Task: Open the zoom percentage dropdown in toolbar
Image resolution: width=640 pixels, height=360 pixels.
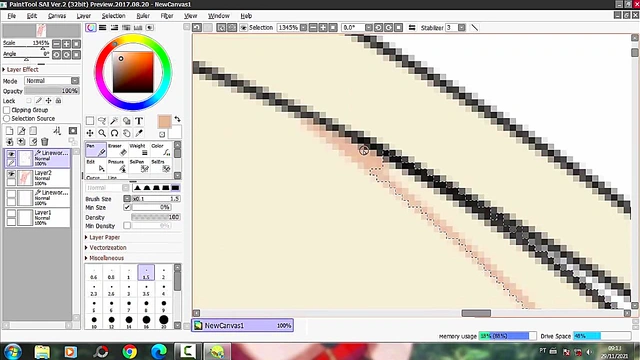Action: pos(303,27)
